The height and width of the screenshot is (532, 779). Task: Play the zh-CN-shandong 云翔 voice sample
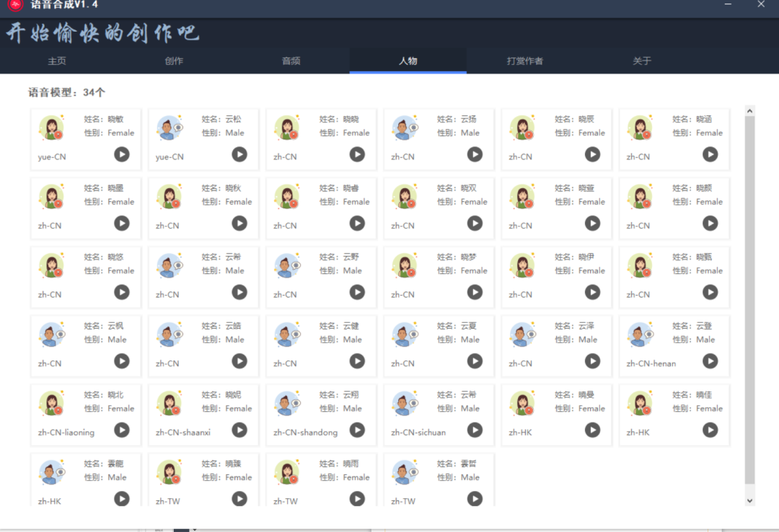coord(357,430)
